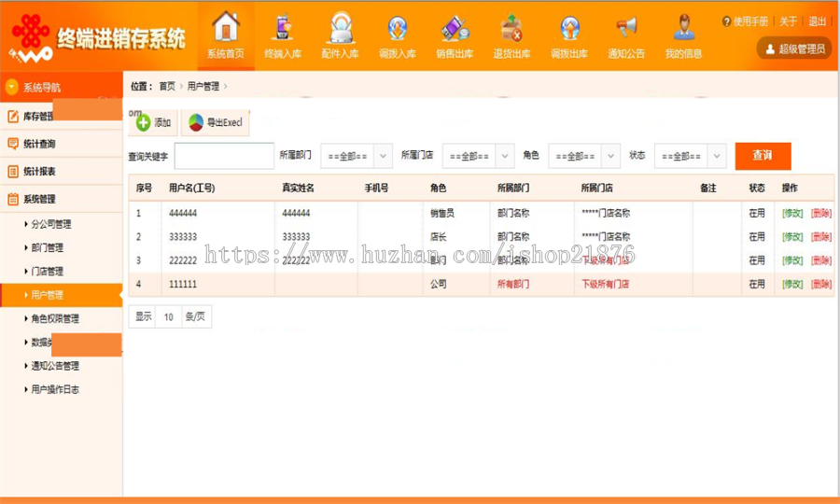The width and height of the screenshot is (840, 504).
Task: Click 修改 for user 444444
Action: click(792, 213)
